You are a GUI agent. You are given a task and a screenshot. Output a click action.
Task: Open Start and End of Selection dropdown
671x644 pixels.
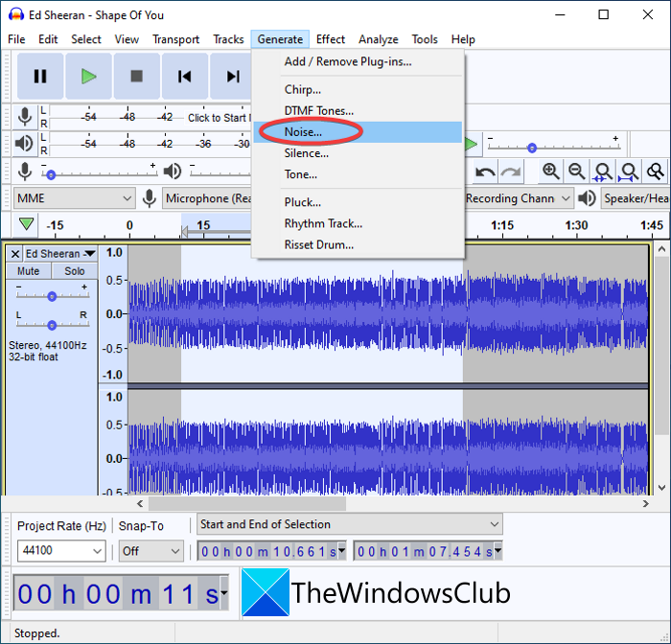[x=350, y=524]
